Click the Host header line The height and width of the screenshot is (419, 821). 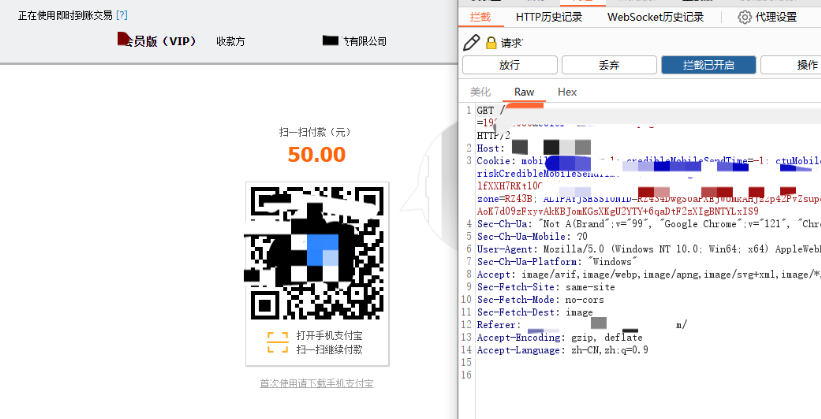point(534,148)
